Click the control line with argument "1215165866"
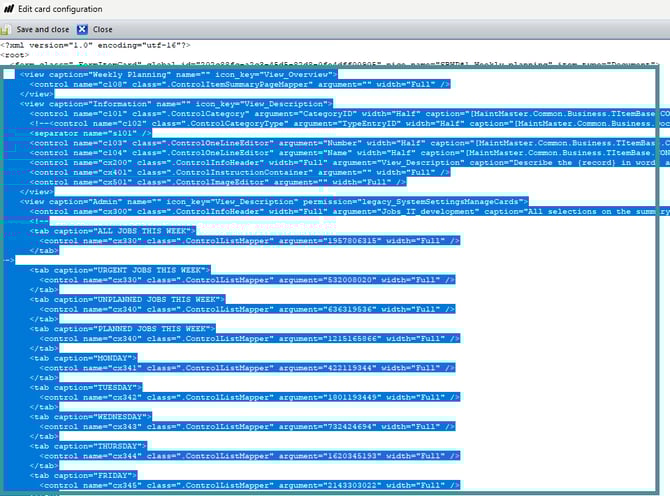Viewport: 670px width, 496px height. [x=250, y=339]
